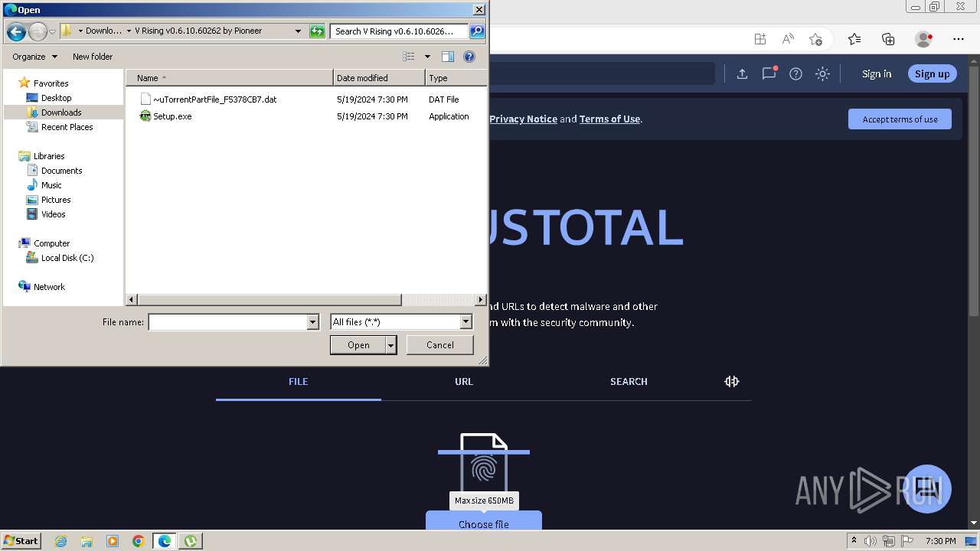This screenshot has width=980, height=551.
Task: Open the Organize menu
Action: pyautogui.click(x=34, y=57)
